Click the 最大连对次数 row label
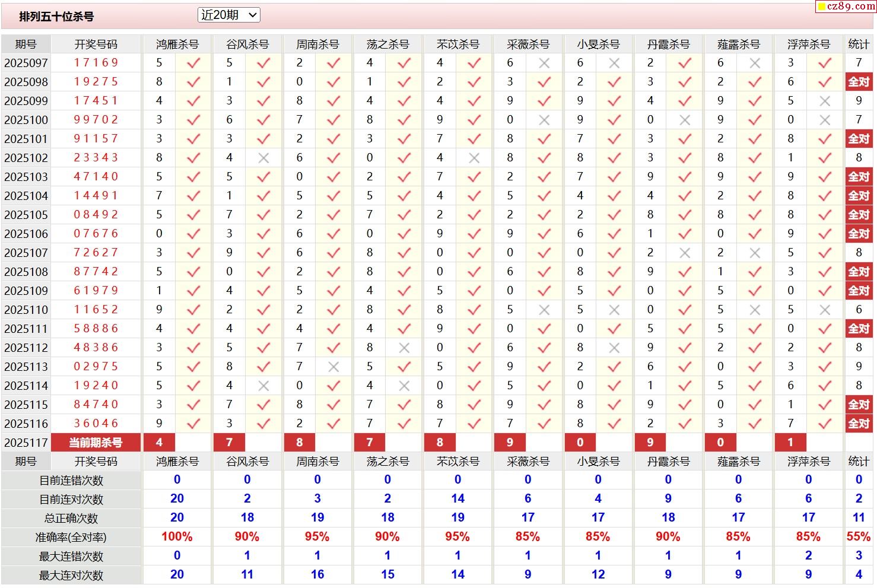The width and height of the screenshot is (877, 588). 71,576
